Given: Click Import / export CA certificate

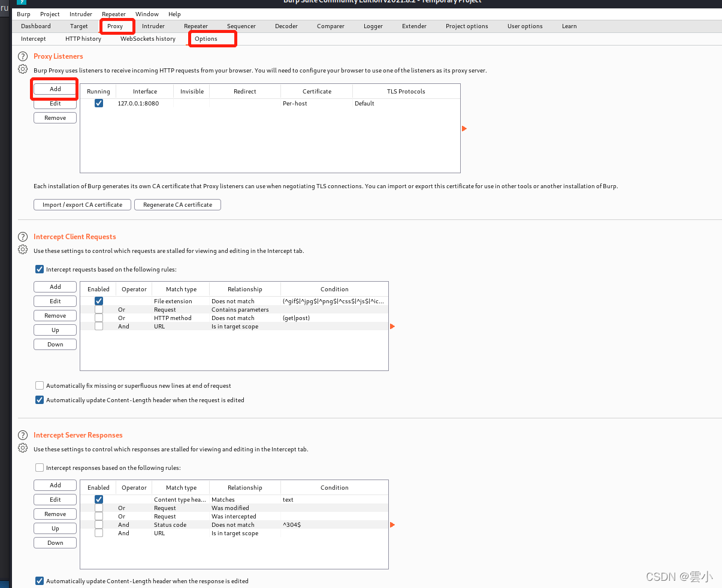Looking at the screenshot, I should click(x=82, y=204).
